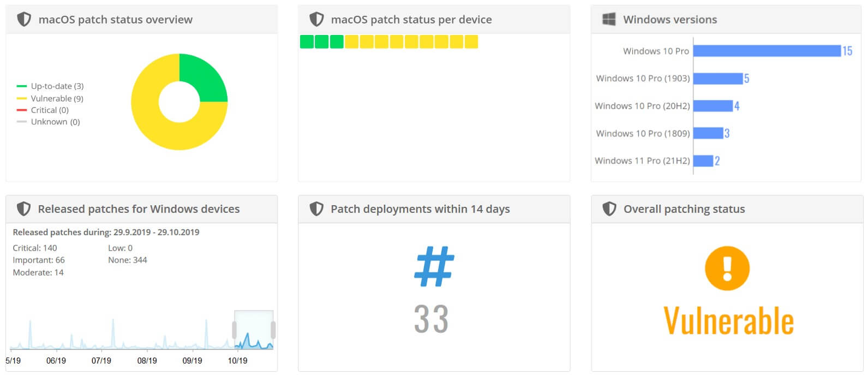Toggle the Unknown (0) legend entry
This screenshot has height=375, width=868.
[49, 122]
